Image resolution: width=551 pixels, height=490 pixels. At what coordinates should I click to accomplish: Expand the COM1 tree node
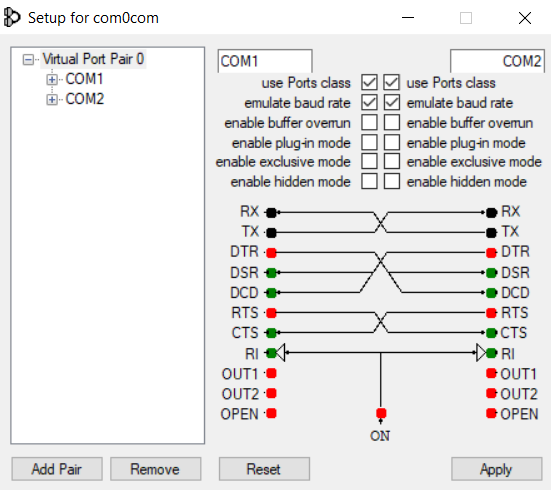click(x=52, y=79)
